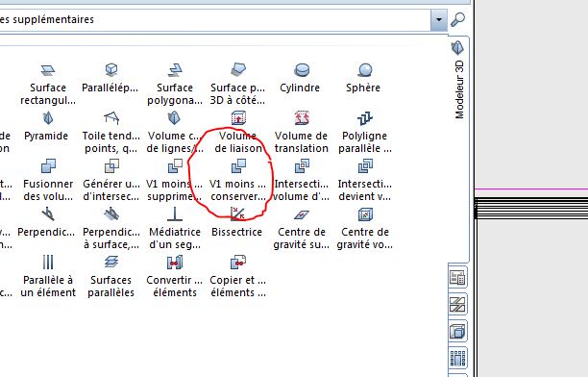The width and height of the screenshot is (588, 377).
Task: Choose the Toile tendue tool
Action: [111, 132]
